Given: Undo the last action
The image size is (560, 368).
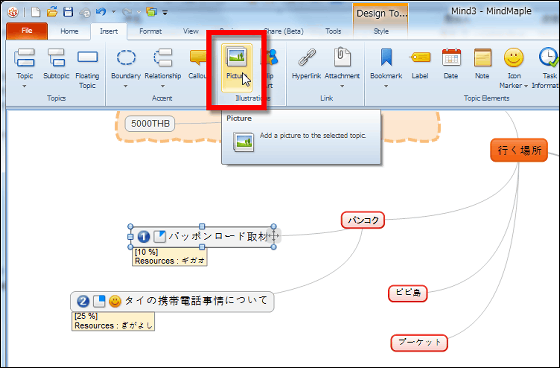Looking at the screenshot, I should [x=101, y=12].
